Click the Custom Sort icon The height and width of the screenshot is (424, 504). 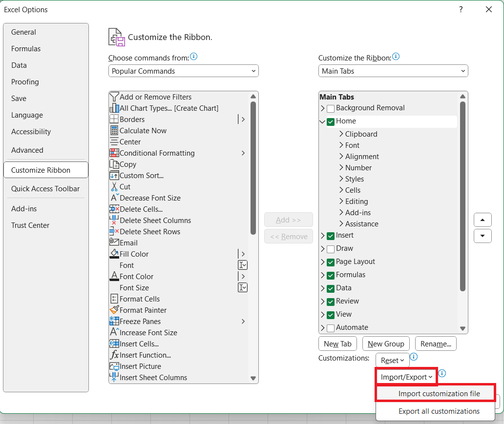(114, 175)
